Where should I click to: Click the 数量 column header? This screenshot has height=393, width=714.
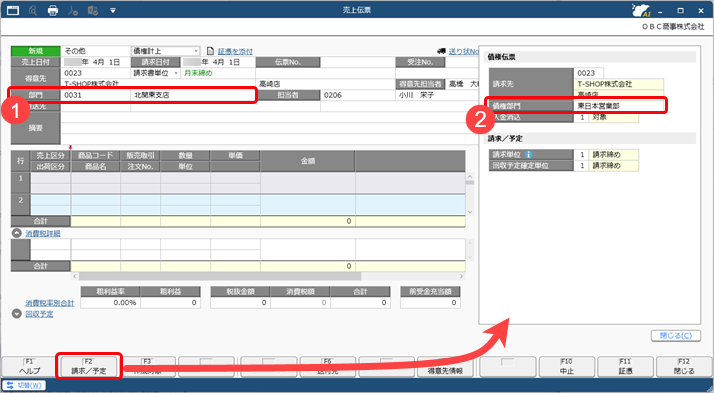click(x=185, y=155)
